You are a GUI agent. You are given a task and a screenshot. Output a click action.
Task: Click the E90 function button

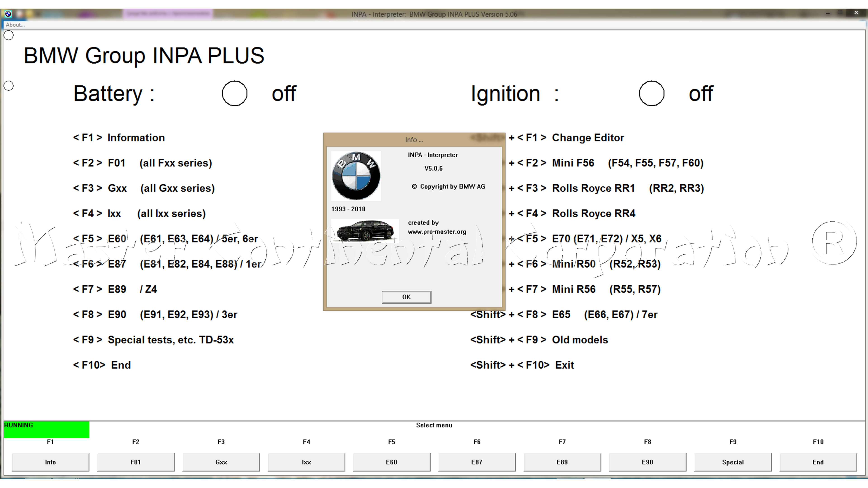(647, 462)
